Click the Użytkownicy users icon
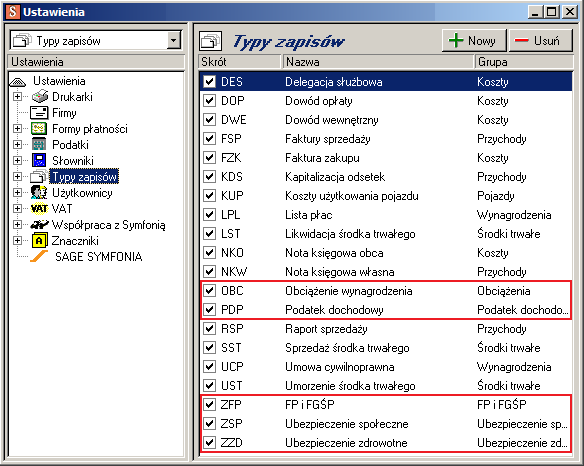The height and width of the screenshot is (466, 584). coord(39,193)
